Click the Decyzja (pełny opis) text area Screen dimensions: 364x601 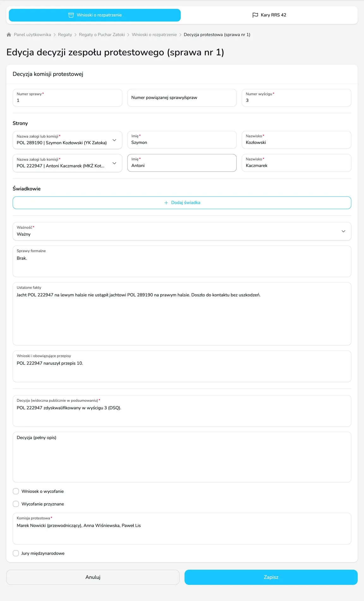pos(182,457)
